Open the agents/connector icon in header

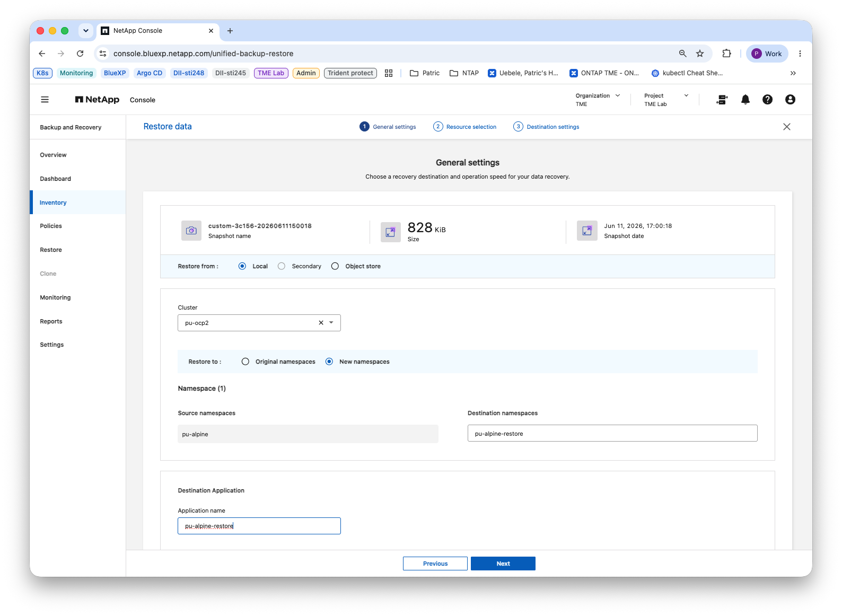(722, 100)
